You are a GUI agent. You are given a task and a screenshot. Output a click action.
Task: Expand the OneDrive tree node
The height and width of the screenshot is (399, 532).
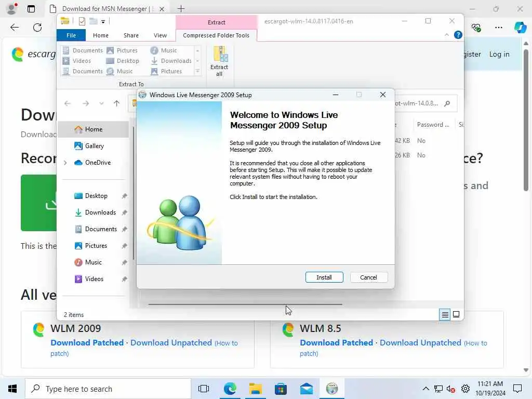[x=65, y=163]
